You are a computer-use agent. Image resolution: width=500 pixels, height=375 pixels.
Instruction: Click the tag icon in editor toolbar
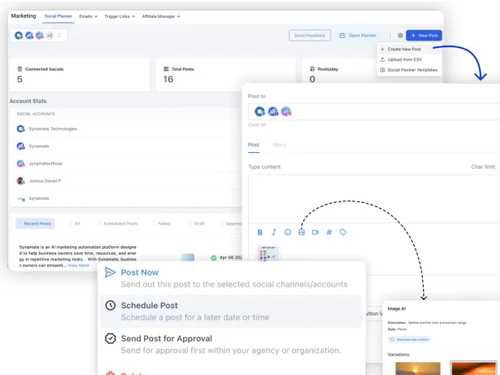point(343,232)
